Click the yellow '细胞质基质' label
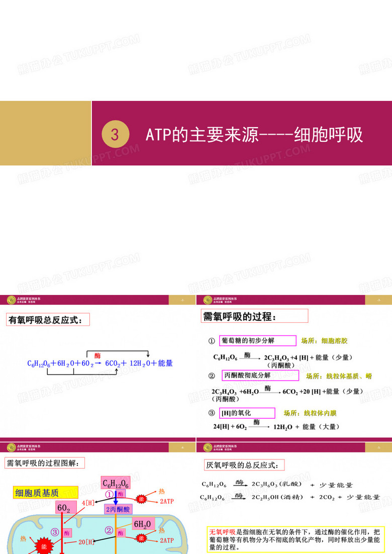 click(45, 493)
